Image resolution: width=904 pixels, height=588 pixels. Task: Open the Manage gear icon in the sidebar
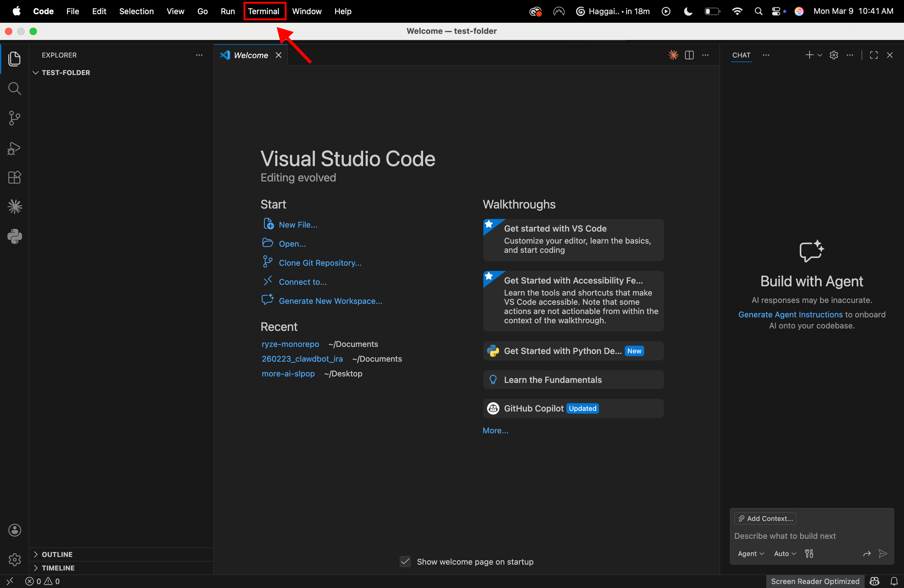click(15, 559)
